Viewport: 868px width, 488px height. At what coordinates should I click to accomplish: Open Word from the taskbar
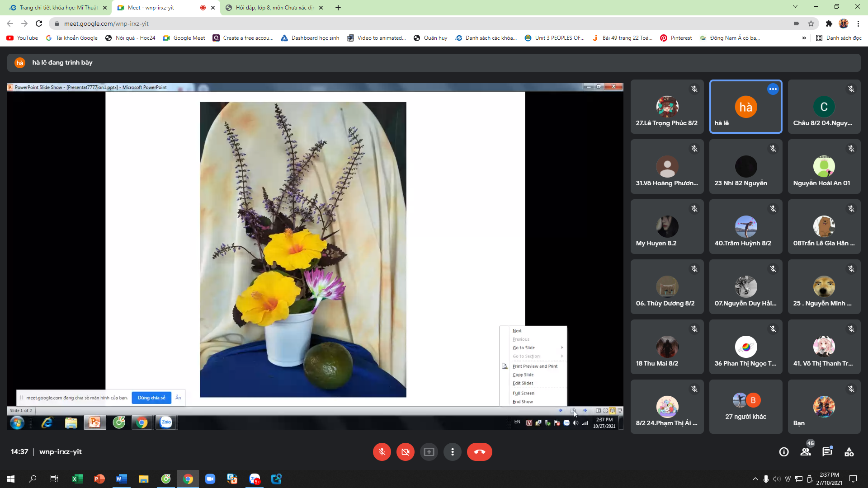(x=121, y=479)
